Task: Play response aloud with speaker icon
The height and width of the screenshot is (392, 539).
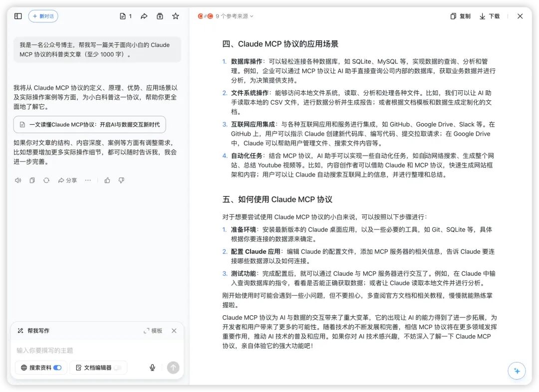Action: click(x=18, y=181)
